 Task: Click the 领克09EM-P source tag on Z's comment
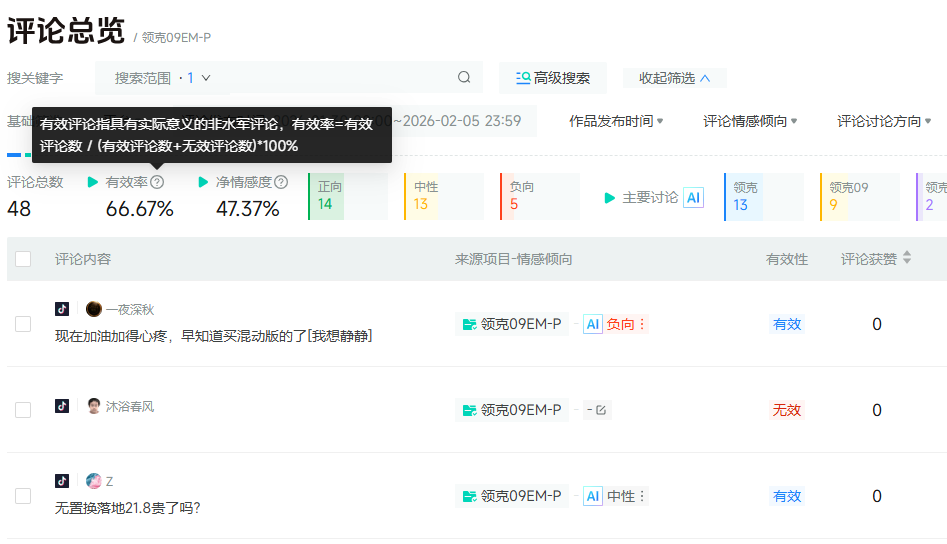coord(511,496)
